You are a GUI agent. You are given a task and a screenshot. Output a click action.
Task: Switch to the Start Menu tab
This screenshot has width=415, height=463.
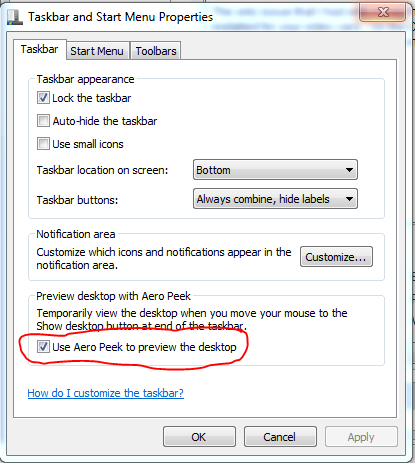click(x=97, y=51)
